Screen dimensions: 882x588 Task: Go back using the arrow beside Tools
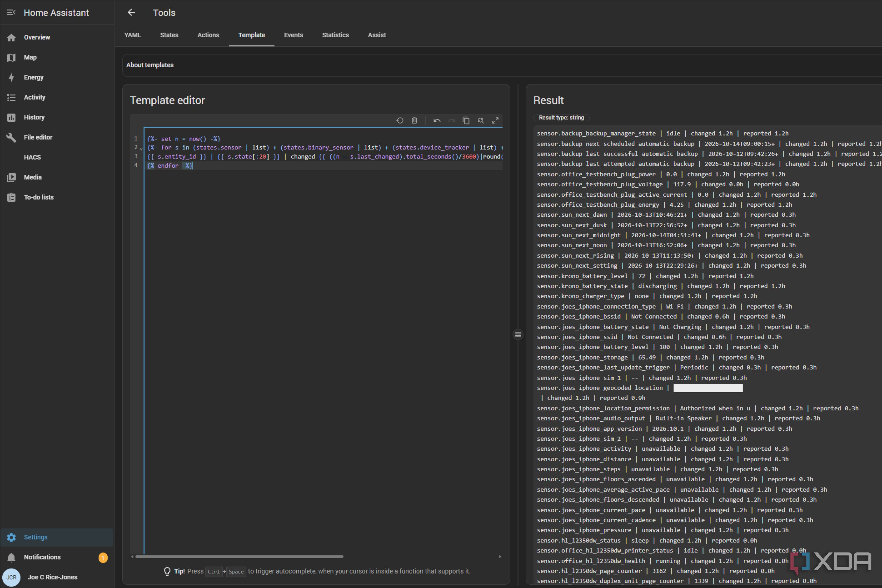(131, 13)
